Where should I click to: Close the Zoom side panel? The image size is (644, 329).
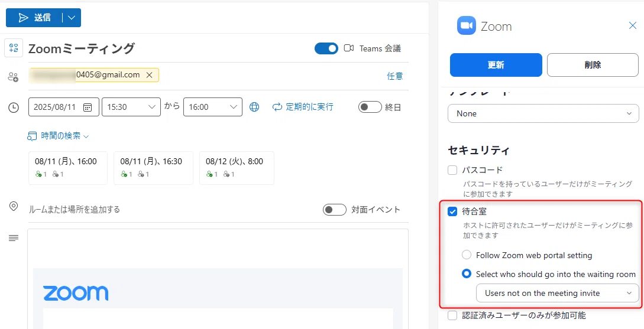633,26
